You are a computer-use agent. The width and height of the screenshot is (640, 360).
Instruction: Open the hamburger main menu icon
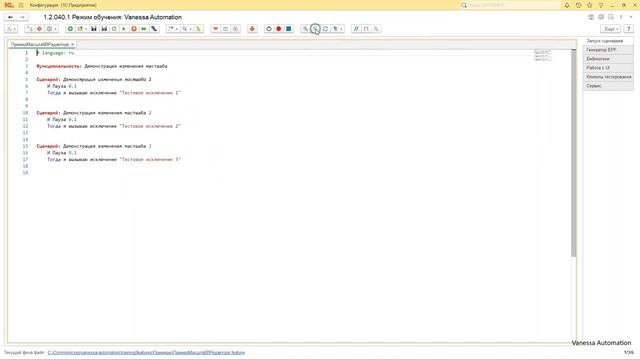click(x=21, y=5)
